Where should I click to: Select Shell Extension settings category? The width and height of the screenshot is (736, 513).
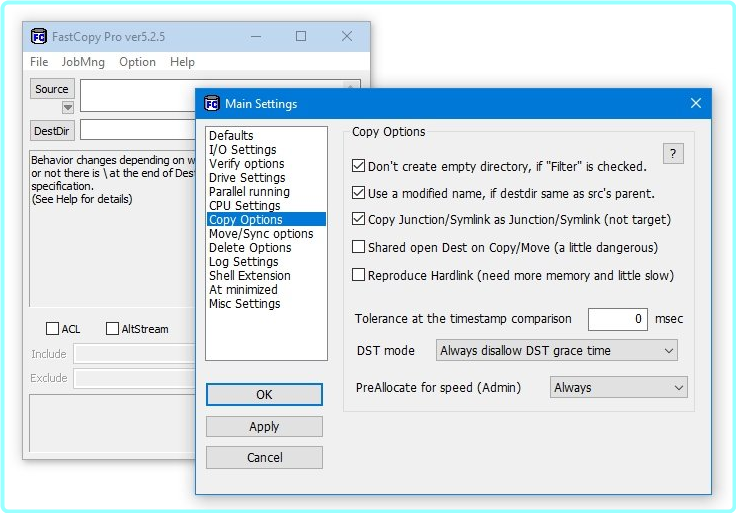(249, 276)
